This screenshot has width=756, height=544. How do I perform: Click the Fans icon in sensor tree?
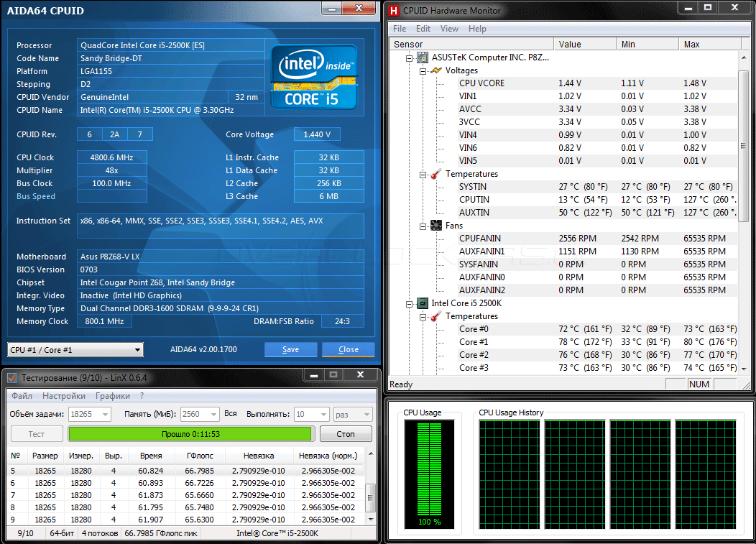tap(436, 225)
